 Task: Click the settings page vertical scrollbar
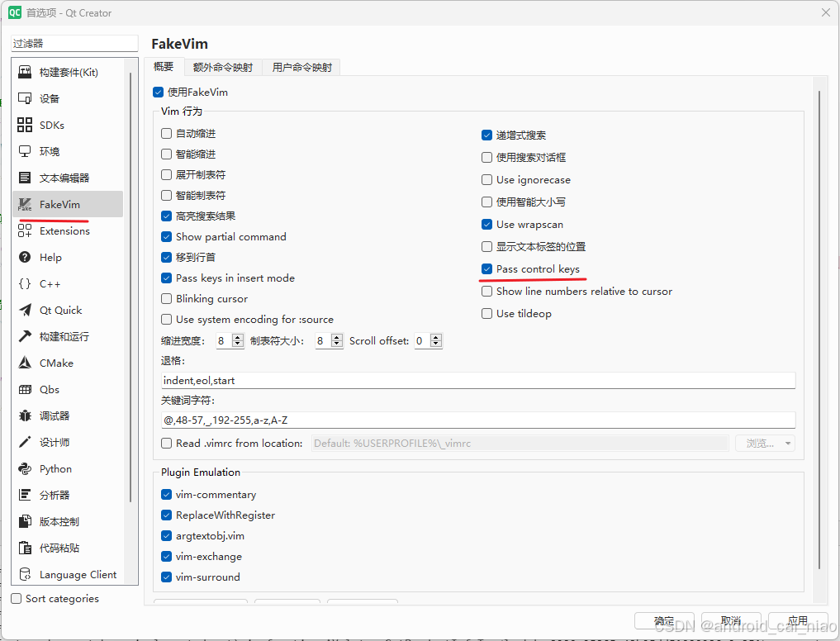pos(819,330)
